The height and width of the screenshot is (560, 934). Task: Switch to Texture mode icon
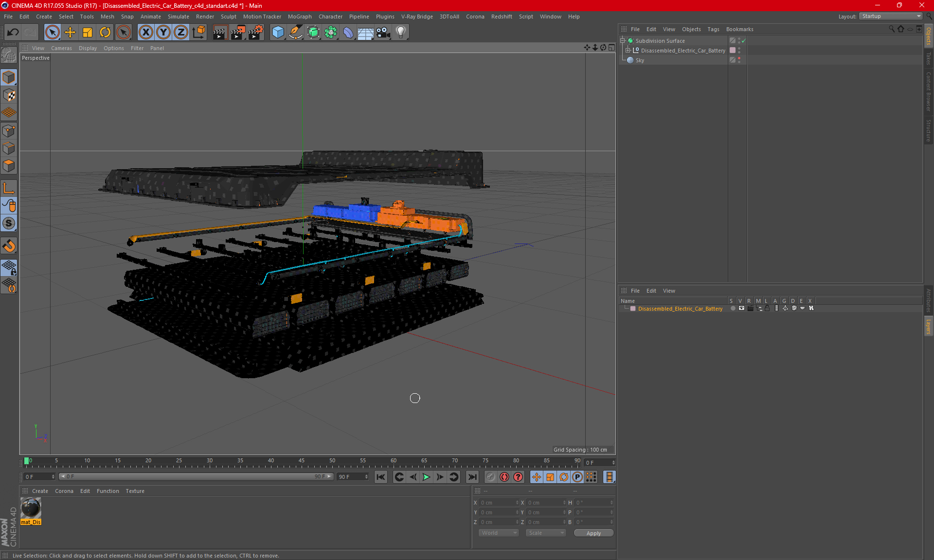tap(9, 95)
